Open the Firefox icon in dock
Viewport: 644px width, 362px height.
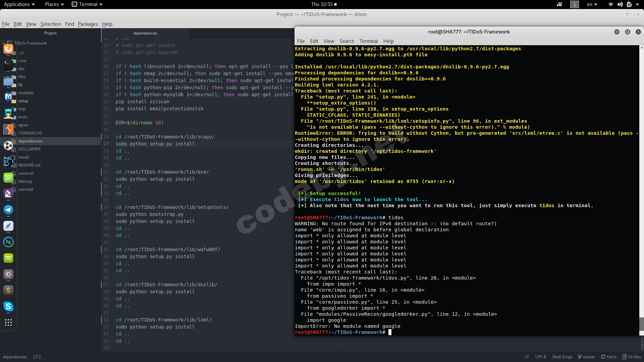click(x=8, y=49)
